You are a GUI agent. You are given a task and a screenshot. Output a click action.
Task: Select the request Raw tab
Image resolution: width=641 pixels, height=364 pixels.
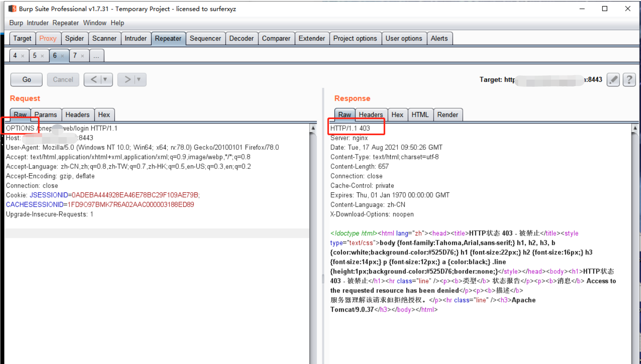point(20,114)
